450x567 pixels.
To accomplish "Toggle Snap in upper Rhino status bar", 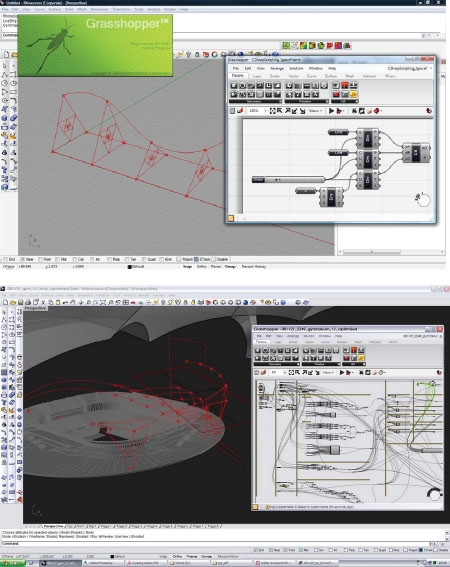I will (x=187, y=267).
